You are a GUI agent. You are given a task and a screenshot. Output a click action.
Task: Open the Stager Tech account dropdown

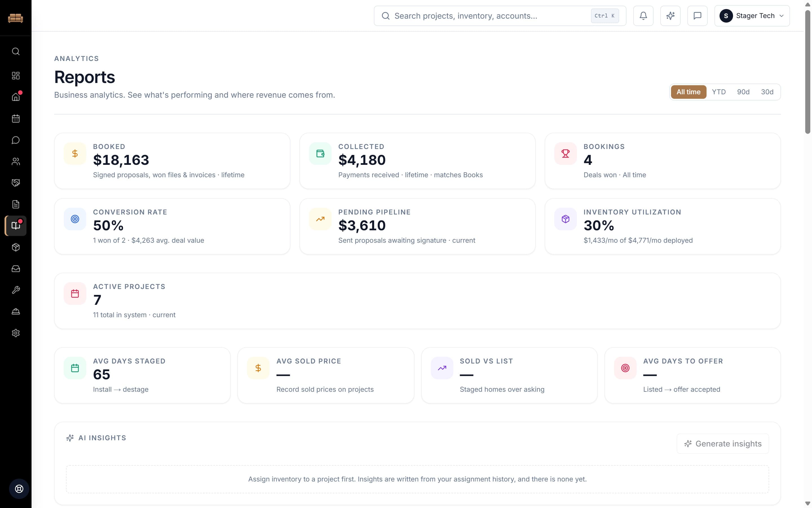point(752,16)
